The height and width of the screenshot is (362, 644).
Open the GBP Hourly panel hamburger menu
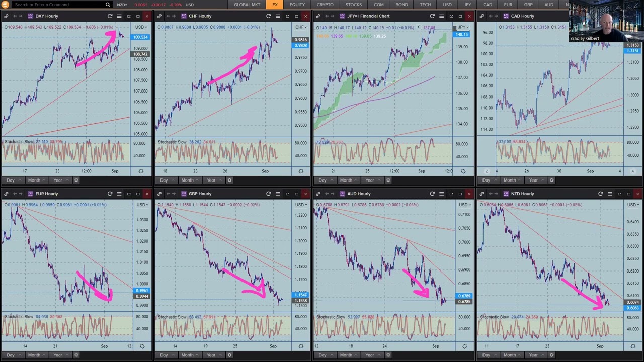pos(278,194)
